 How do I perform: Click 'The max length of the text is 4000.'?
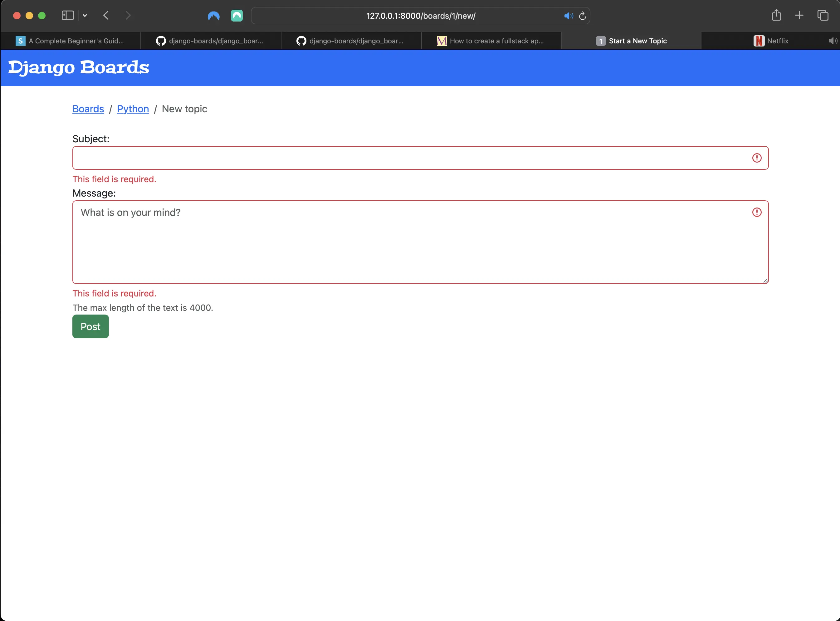[143, 308]
